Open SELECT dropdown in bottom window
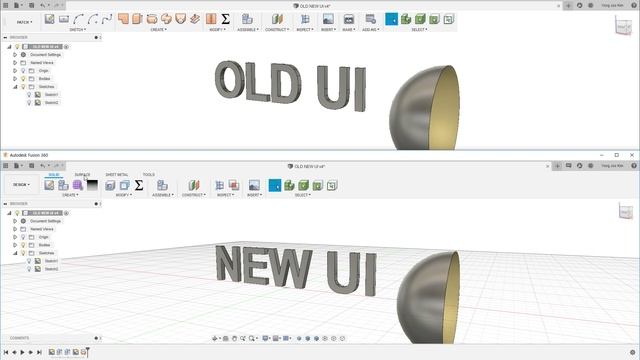 (x=303, y=195)
